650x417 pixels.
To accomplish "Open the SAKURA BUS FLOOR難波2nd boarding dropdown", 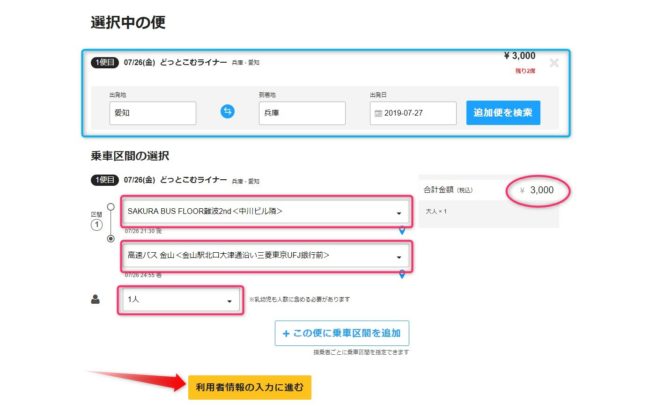I will [263, 212].
